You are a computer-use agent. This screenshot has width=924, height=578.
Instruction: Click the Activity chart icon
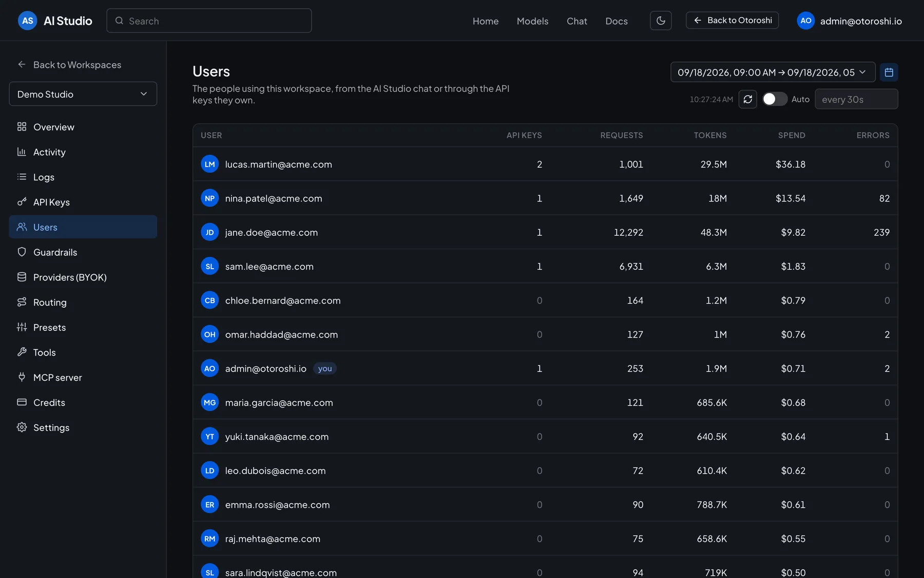click(x=22, y=152)
